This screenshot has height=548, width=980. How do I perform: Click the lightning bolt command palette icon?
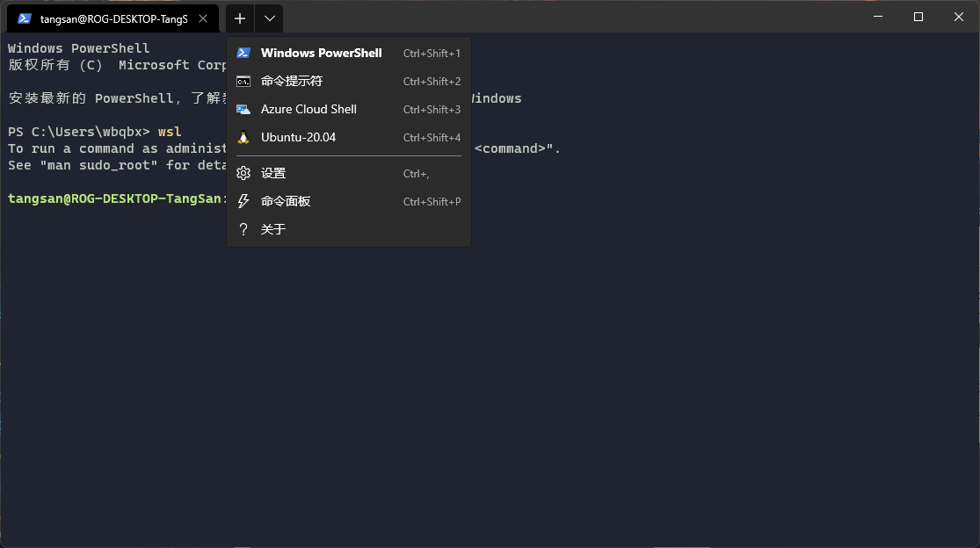pos(243,202)
